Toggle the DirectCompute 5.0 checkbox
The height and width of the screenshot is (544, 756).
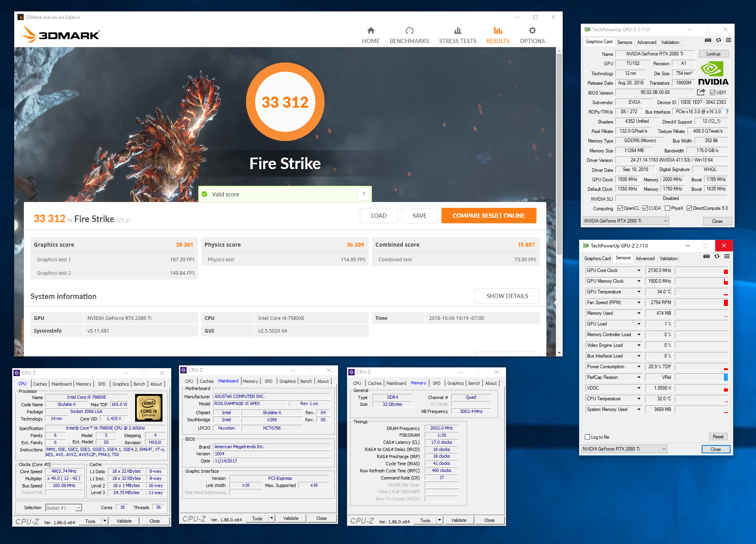click(x=689, y=208)
